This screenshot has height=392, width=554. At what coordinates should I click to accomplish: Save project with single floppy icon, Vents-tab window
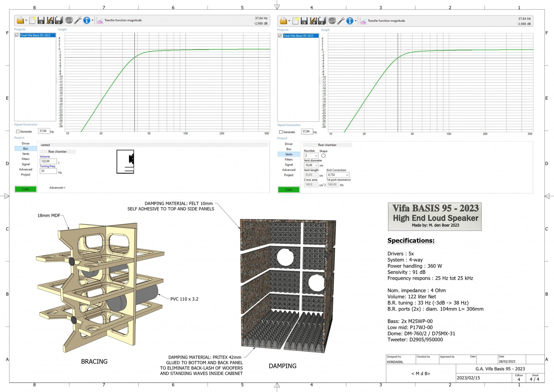[304, 21]
